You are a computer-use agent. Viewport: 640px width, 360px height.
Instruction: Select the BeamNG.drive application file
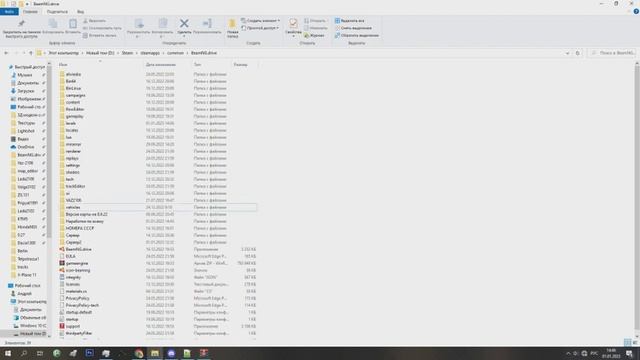158,249
